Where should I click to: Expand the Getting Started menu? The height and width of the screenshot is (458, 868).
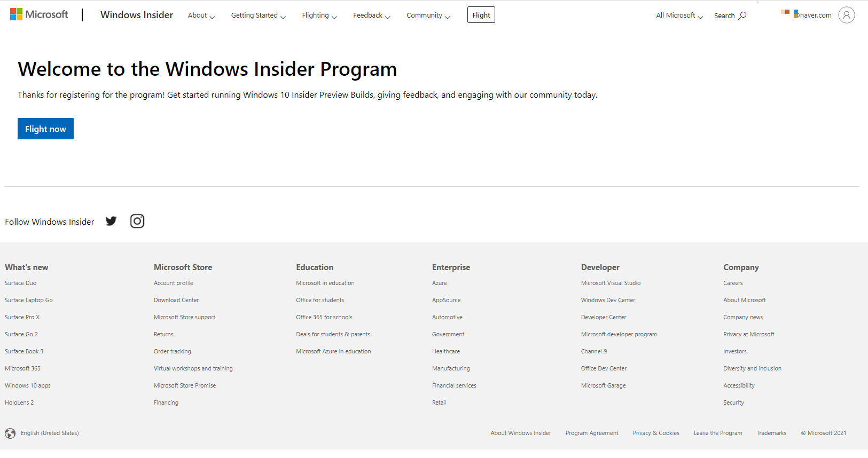coord(259,15)
